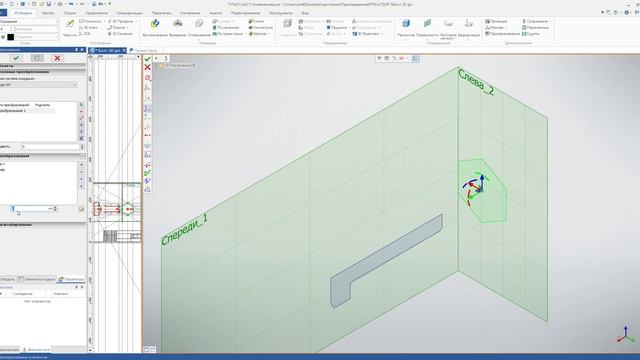Viewport: 640px width, 360px height.
Task: Click the filter funnel icon above the viewport
Action: (379, 59)
